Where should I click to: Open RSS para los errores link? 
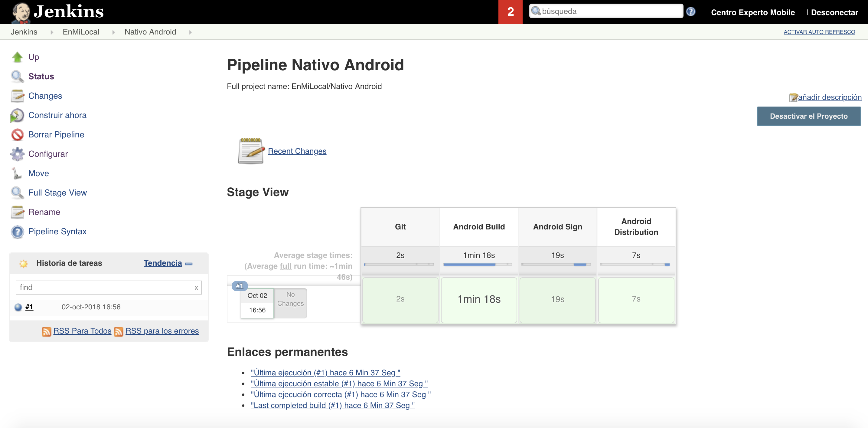point(162,331)
